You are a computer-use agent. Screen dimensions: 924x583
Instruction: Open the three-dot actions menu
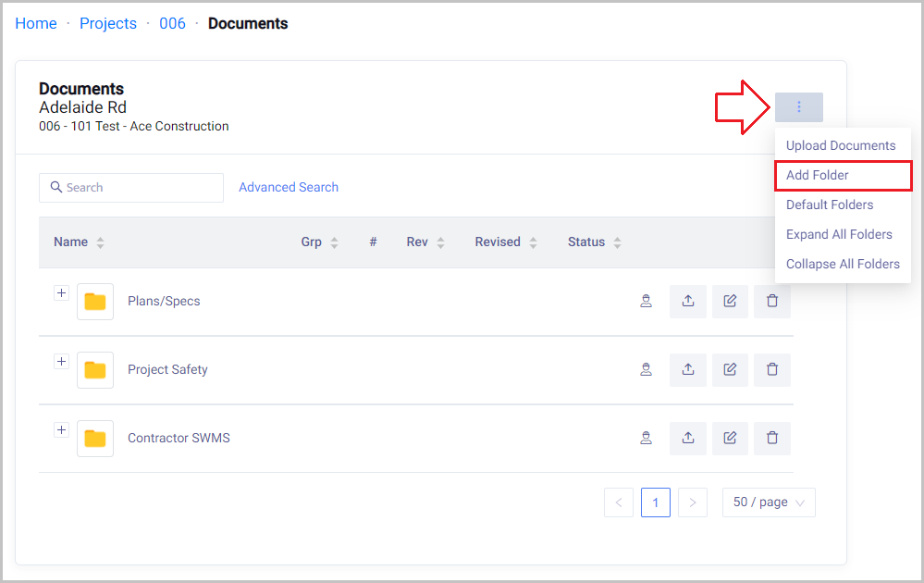click(x=799, y=107)
